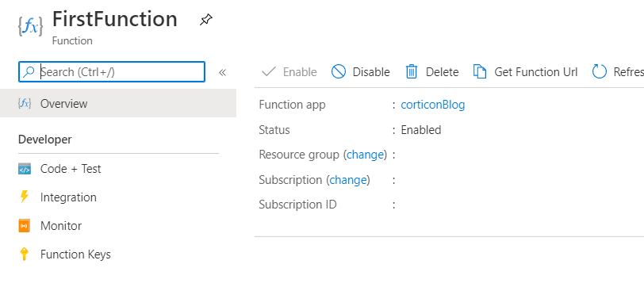Click the Enable checkmark icon

tap(269, 72)
